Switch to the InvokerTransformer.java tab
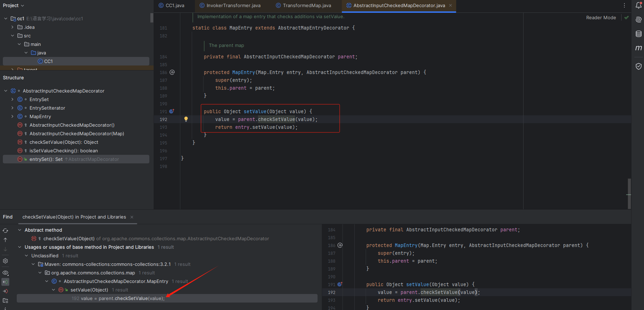The image size is (644, 310). pos(230,5)
